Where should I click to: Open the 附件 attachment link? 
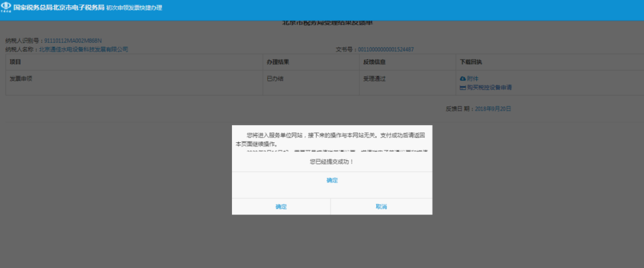click(473, 79)
